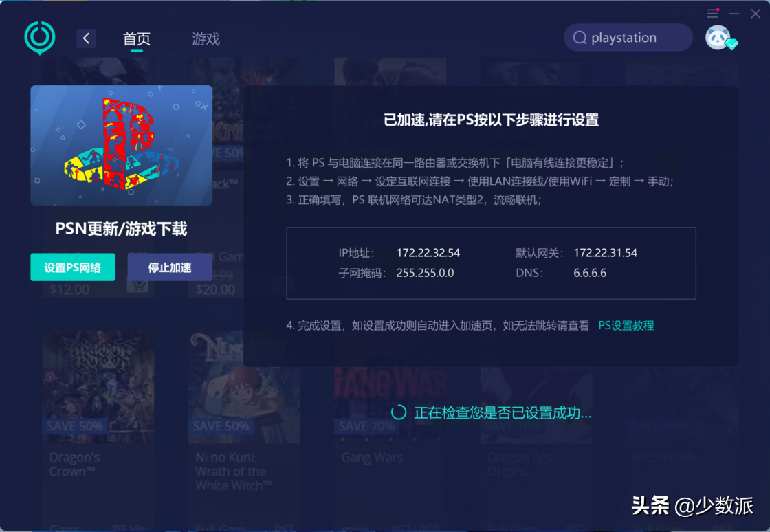Image resolution: width=770 pixels, height=532 pixels.
Task: Open the 游戏 tab
Action: [206, 38]
